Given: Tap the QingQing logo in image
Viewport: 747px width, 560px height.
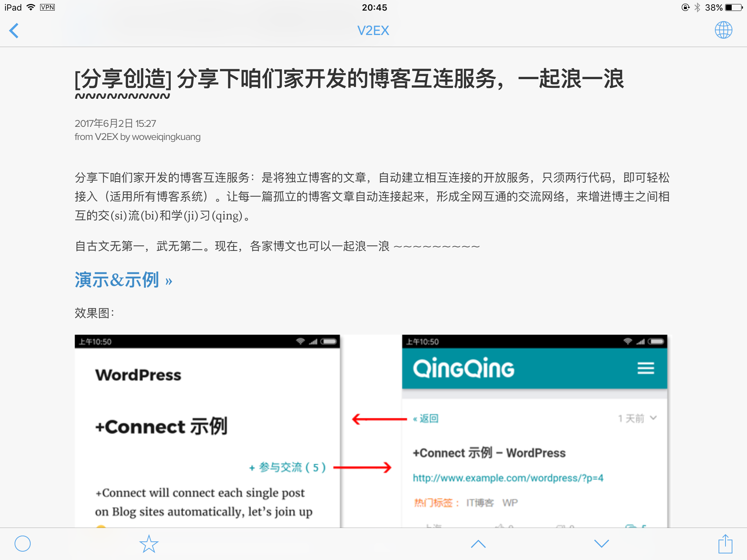Looking at the screenshot, I should tap(464, 368).
